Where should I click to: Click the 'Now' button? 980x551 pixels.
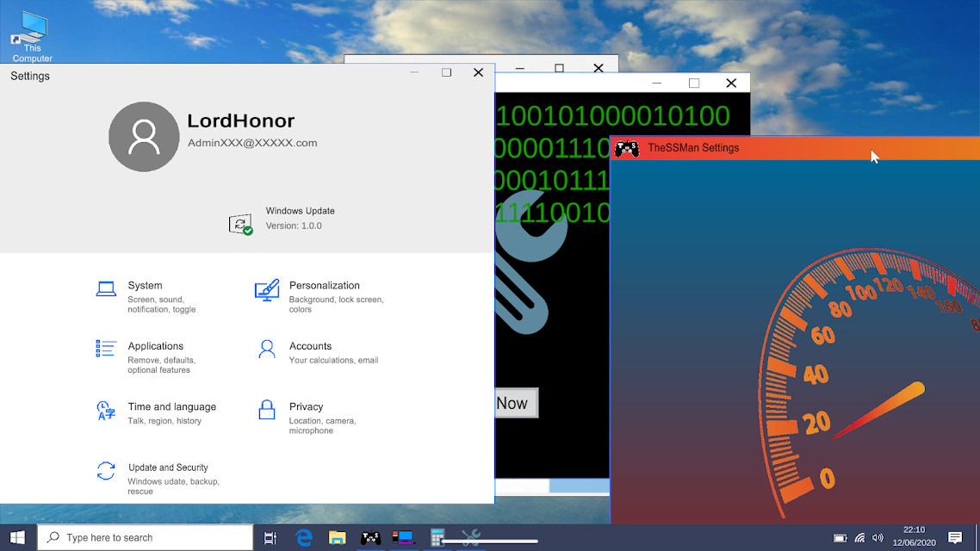[515, 403]
